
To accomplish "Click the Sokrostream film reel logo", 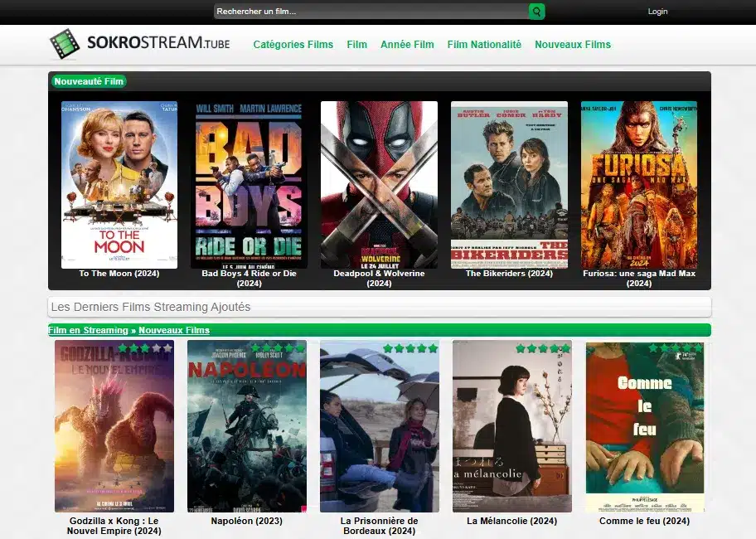I will (65, 44).
